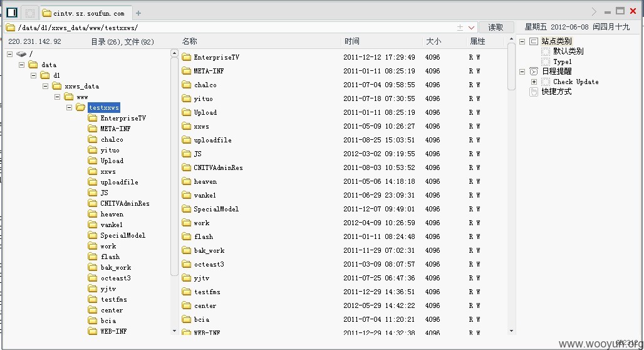Select bak_work folder in left tree
This screenshot has height=350, width=644.
tap(116, 267)
